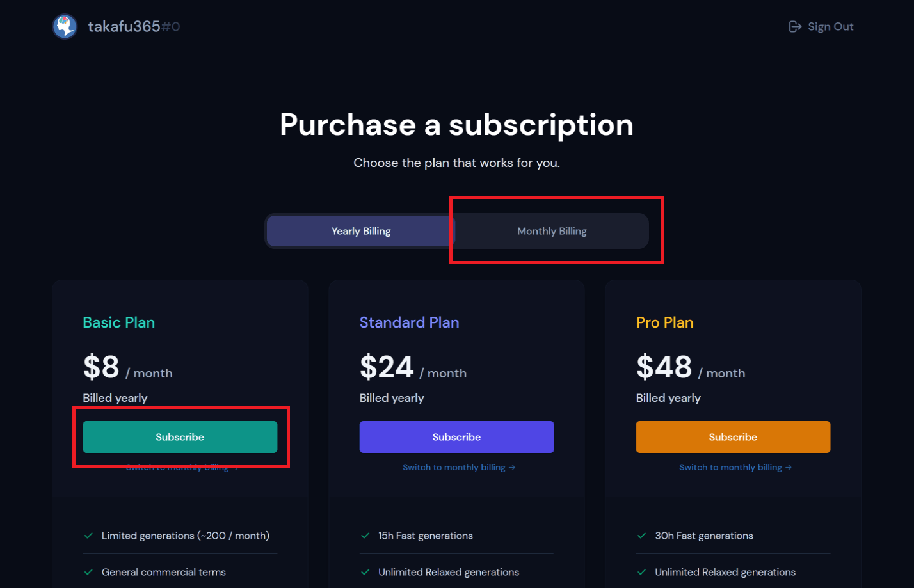Click the Pro Plan title
Image resolution: width=914 pixels, height=588 pixels.
coord(664,322)
